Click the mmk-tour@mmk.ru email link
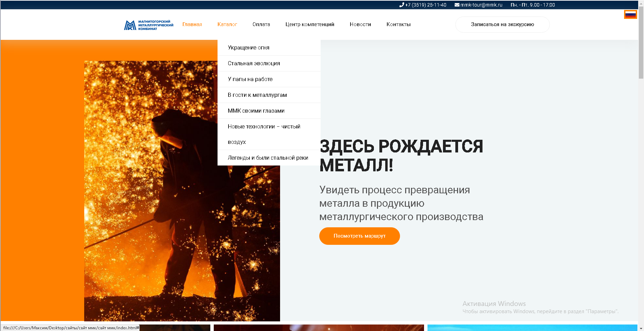Screen dimensions: 644x331 click(481, 5)
